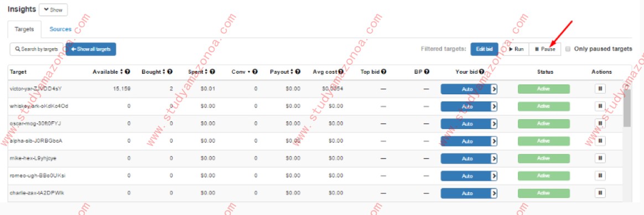Open help icon next to Spent header
Screen dimensions: 644x215
212,71
